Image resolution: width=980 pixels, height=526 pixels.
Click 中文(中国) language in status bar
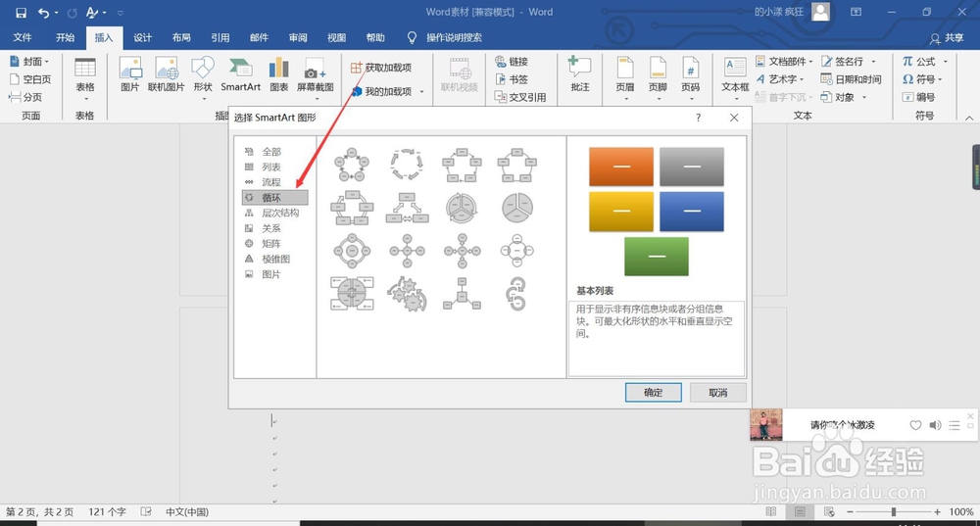pyautogui.click(x=187, y=511)
